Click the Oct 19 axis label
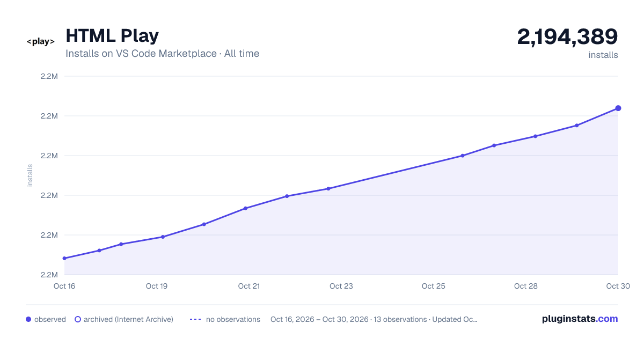Viewport: 644px width, 338px height. click(x=157, y=286)
